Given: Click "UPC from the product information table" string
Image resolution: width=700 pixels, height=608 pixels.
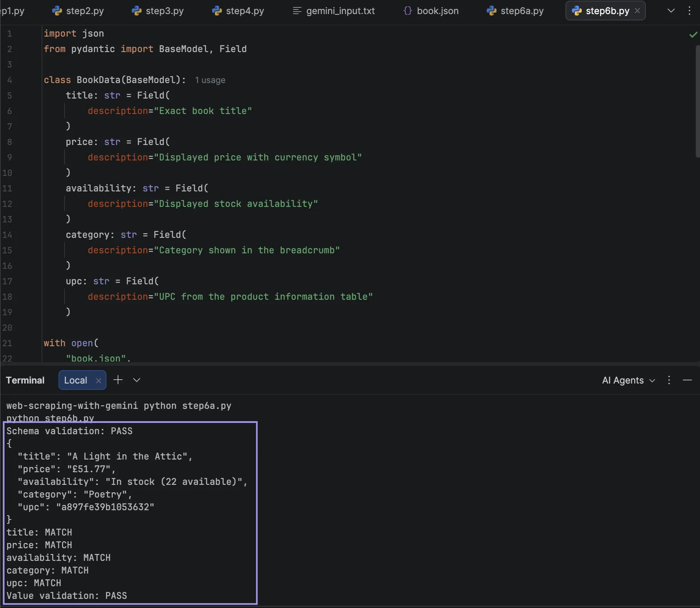Looking at the screenshot, I should [x=263, y=297].
